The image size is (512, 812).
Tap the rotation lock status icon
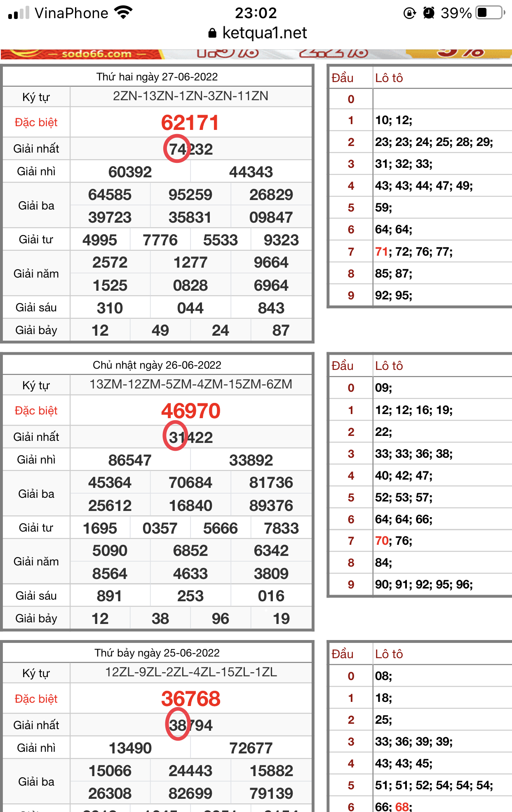pyautogui.click(x=409, y=13)
